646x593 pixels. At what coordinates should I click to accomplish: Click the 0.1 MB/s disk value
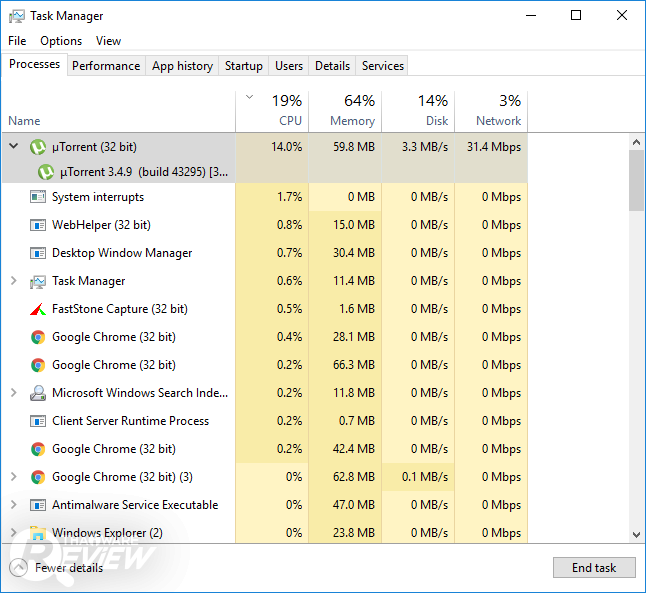point(425,477)
